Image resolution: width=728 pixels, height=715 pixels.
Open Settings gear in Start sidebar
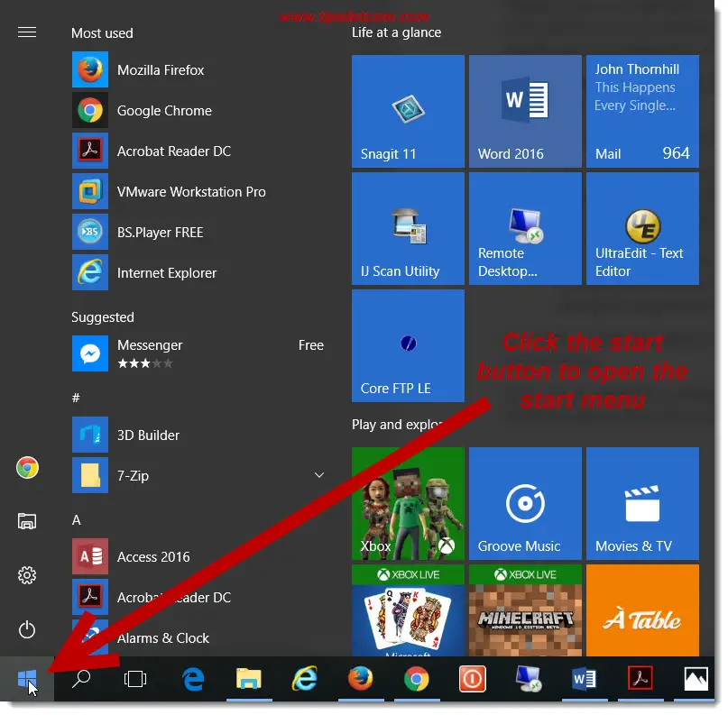click(27, 575)
